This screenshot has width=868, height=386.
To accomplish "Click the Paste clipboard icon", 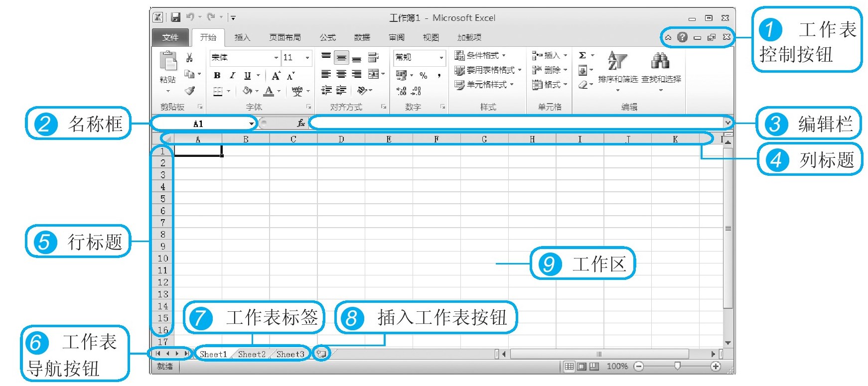I will [168, 62].
